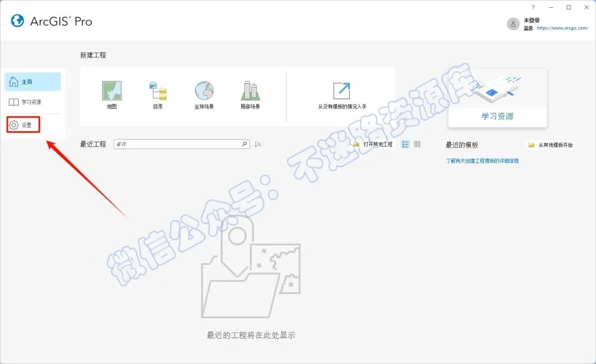Open the 主页 home tab
Viewport: 596px width, 364px height.
pyautogui.click(x=33, y=82)
